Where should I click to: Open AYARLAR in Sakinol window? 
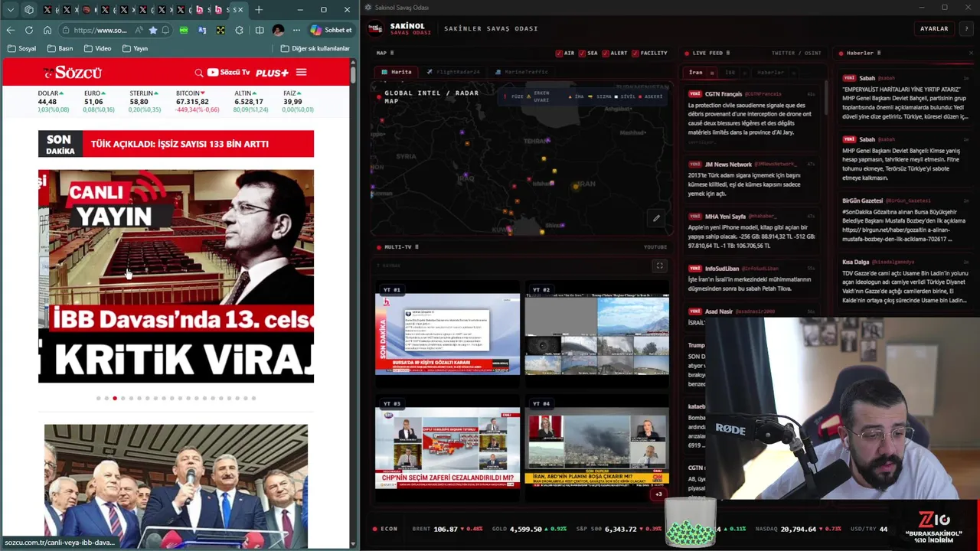pyautogui.click(x=934, y=28)
